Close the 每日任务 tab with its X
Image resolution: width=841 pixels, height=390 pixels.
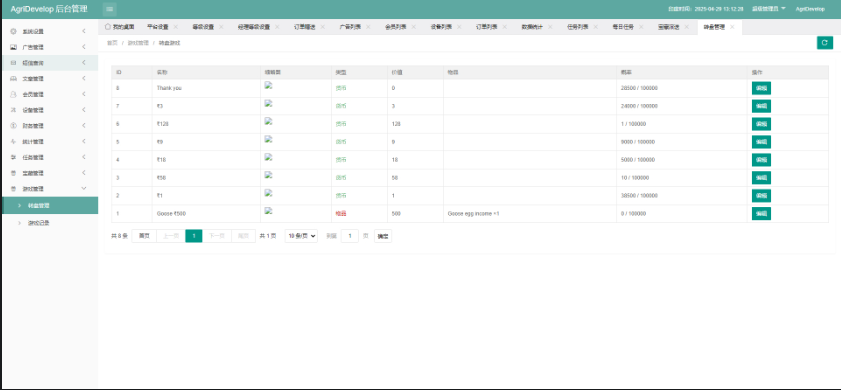click(641, 27)
